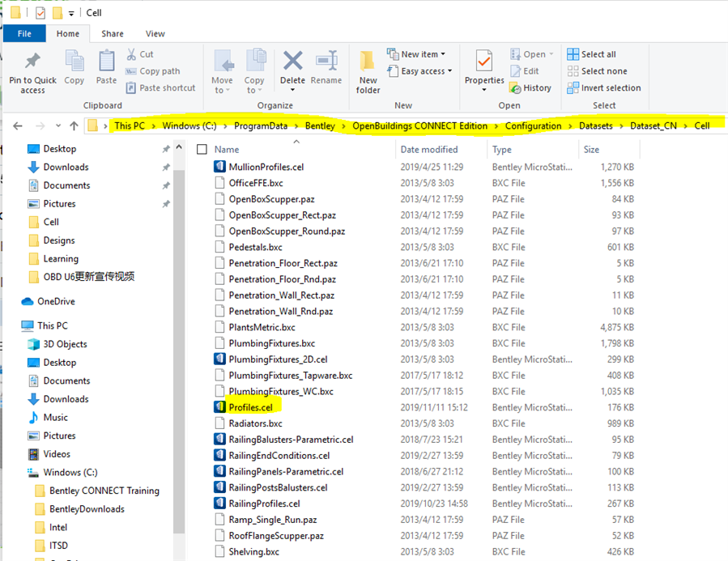Viewport: 728px width, 561px height.
Task: Select This PC in navigation pane
Action: (x=52, y=325)
